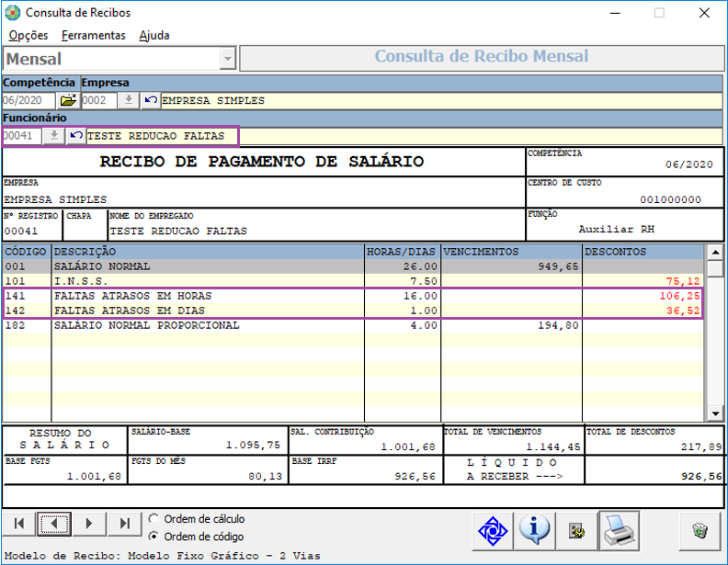The height and width of the screenshot is (565, 728).
Task: Click the blue diamond arrows icon
Action: point(493,531)
